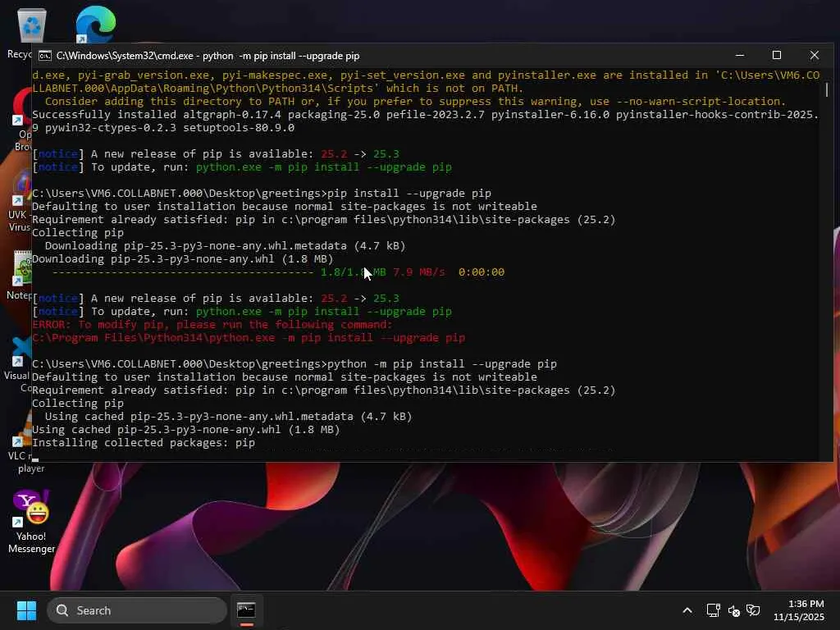The height and width of the screenshot is (630, 840).
Task: Open VLC media player desktop shortcut
Action: point(21,442)
